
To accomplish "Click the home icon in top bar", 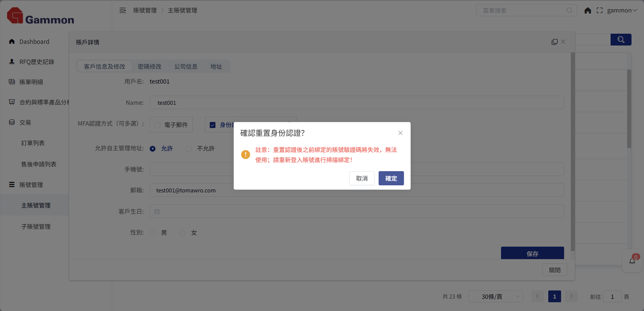I will (588, 10).
